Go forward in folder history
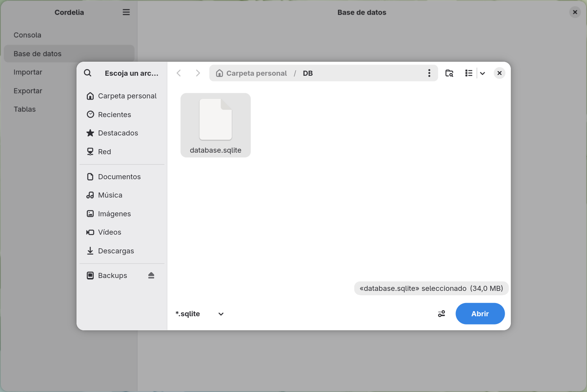The image size is (587, 392). coord(198,73)
